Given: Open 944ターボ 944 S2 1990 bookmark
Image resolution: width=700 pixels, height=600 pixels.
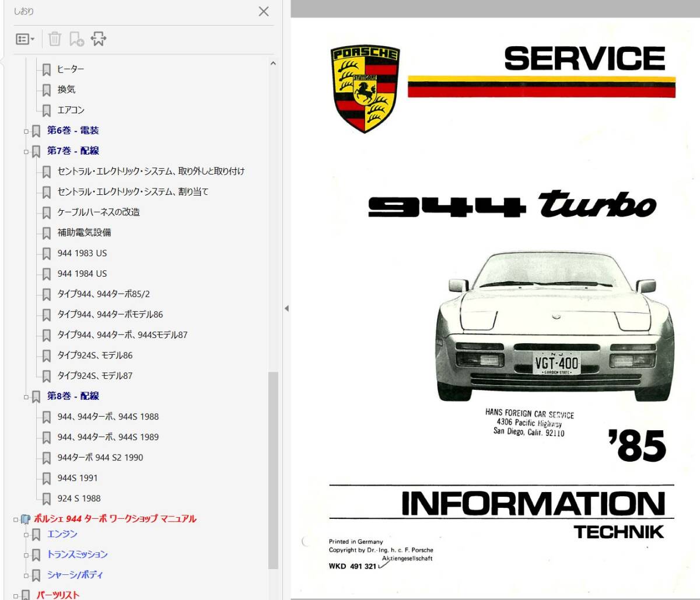Looking at the screenshot, I should coord(100,457).
